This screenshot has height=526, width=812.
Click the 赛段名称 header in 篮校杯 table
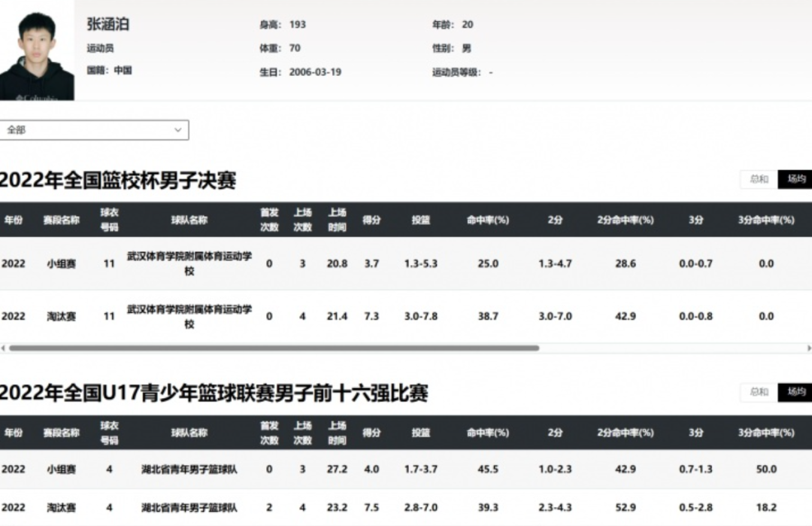[61, 220]
